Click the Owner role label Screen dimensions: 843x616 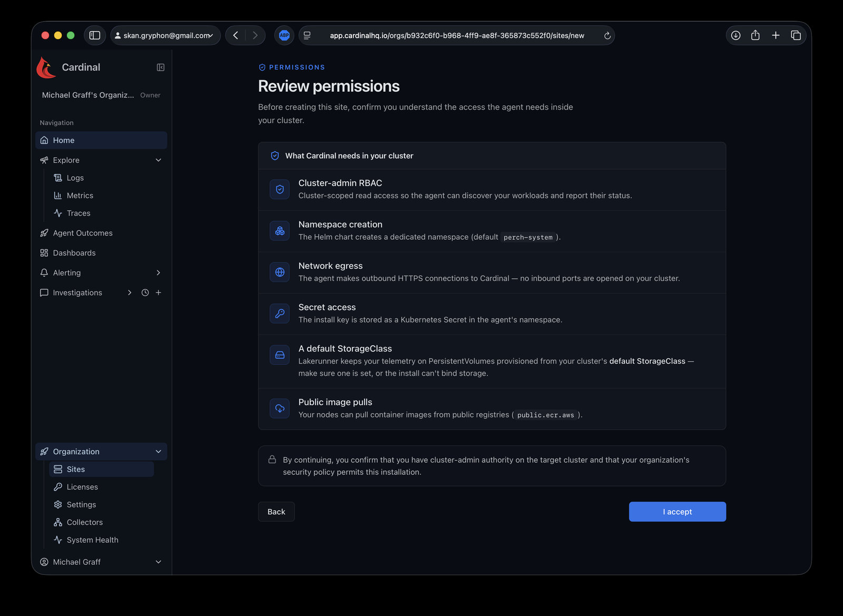tap(150, 95)
